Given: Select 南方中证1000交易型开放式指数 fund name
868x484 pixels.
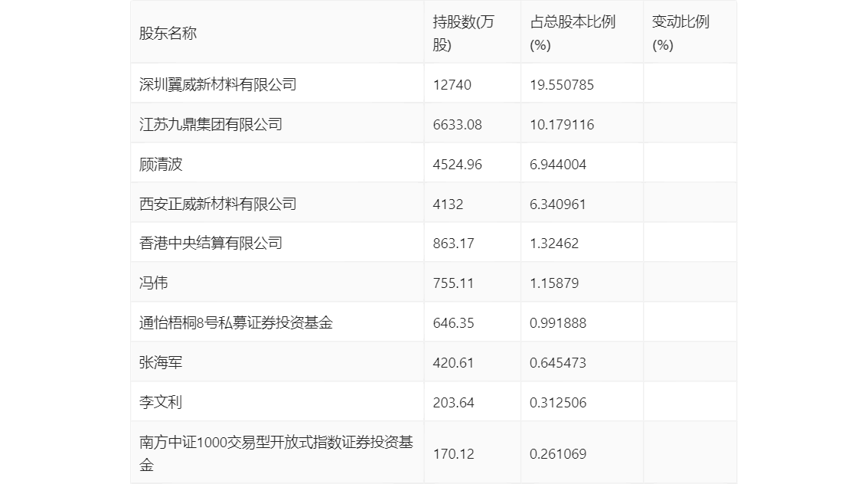Looking at the screenshot, I should click(276, 453).
